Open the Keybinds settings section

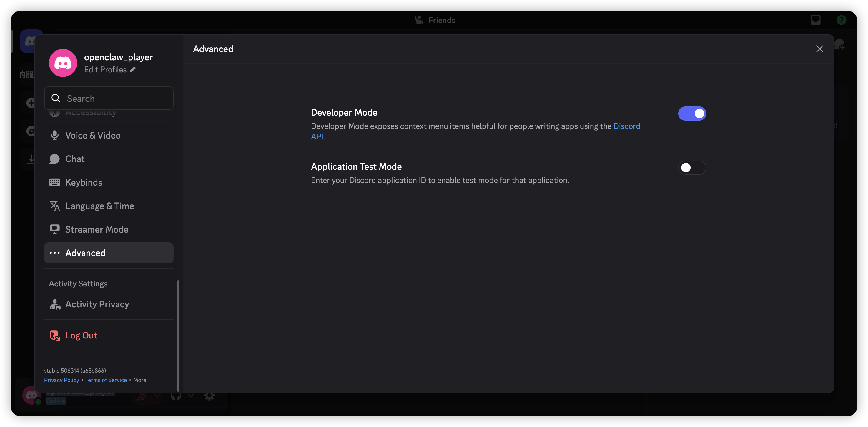[x=84, y=183]
